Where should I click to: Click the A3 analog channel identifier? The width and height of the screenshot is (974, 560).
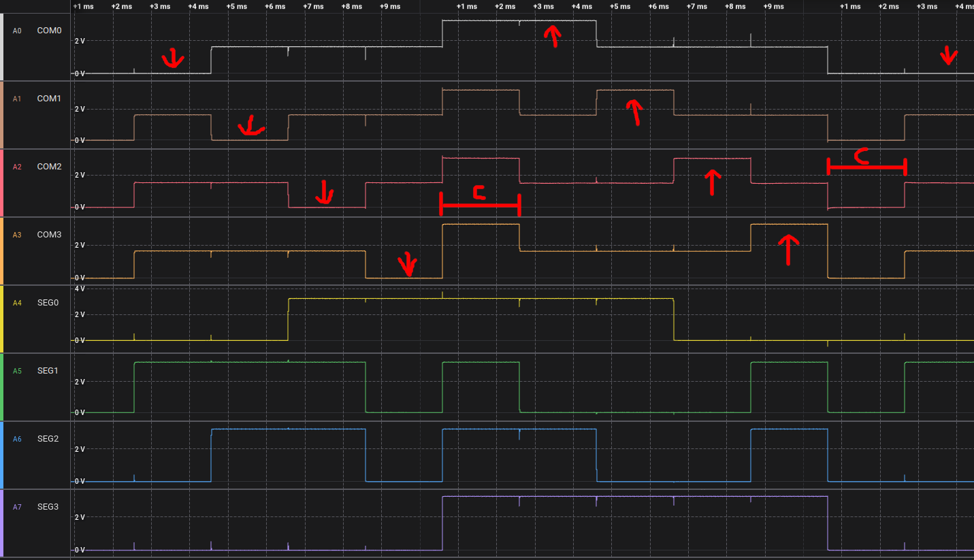(x=17, y=235)
